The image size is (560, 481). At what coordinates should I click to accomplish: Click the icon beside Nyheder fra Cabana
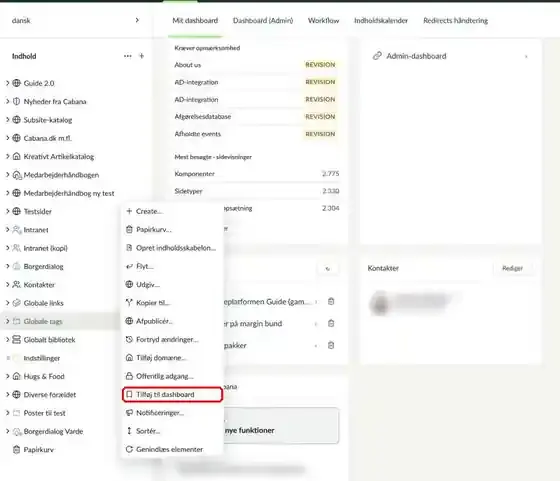[x=16, y=101]
